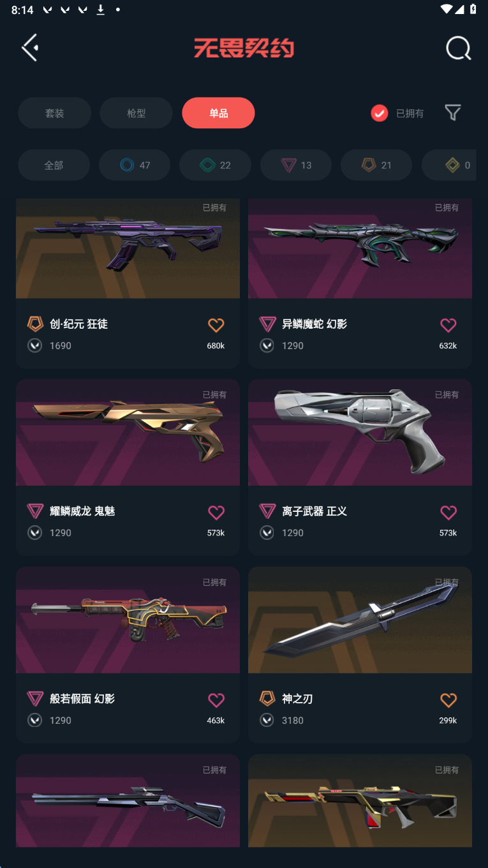Open the filter funnel icon
The height and width of the screenshot is (868, 488).
452,113
